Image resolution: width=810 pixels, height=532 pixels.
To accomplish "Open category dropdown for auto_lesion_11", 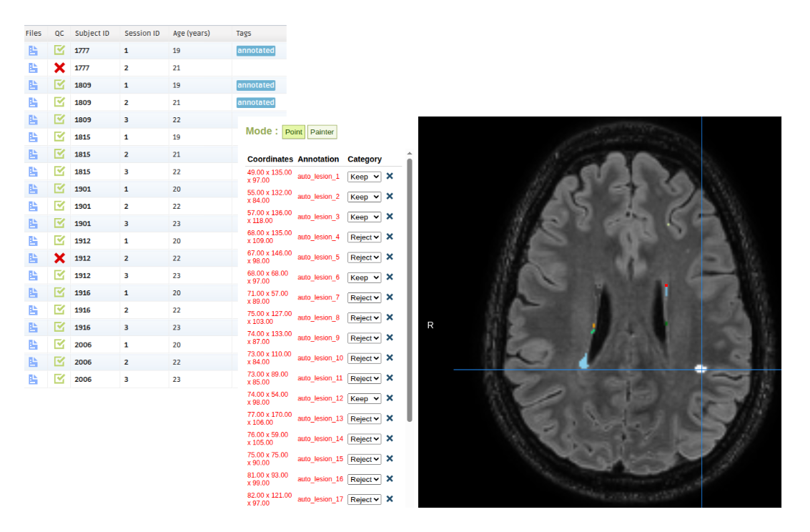I will pyautogui.click(x=364, y=378).
